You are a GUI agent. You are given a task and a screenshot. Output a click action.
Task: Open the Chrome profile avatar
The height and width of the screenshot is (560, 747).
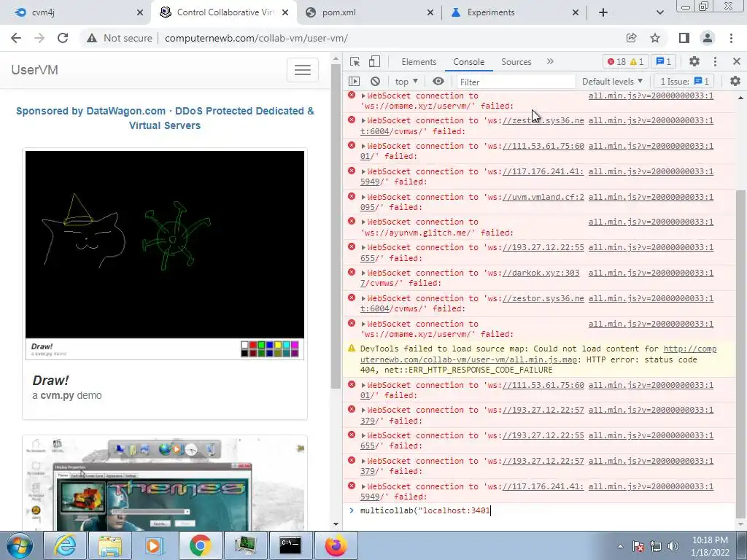708,38
